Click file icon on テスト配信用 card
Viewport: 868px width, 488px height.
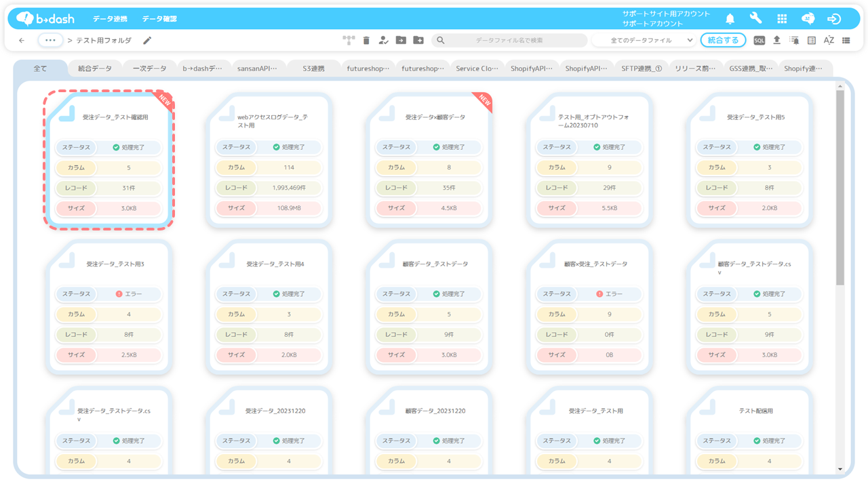coord(708,406)
